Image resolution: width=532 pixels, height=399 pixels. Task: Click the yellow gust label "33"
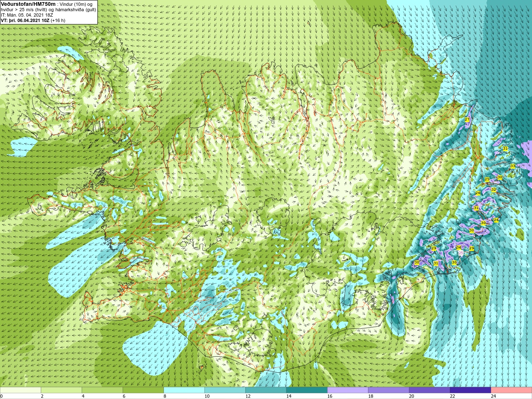pyautogui.click(x=513, y=166)
